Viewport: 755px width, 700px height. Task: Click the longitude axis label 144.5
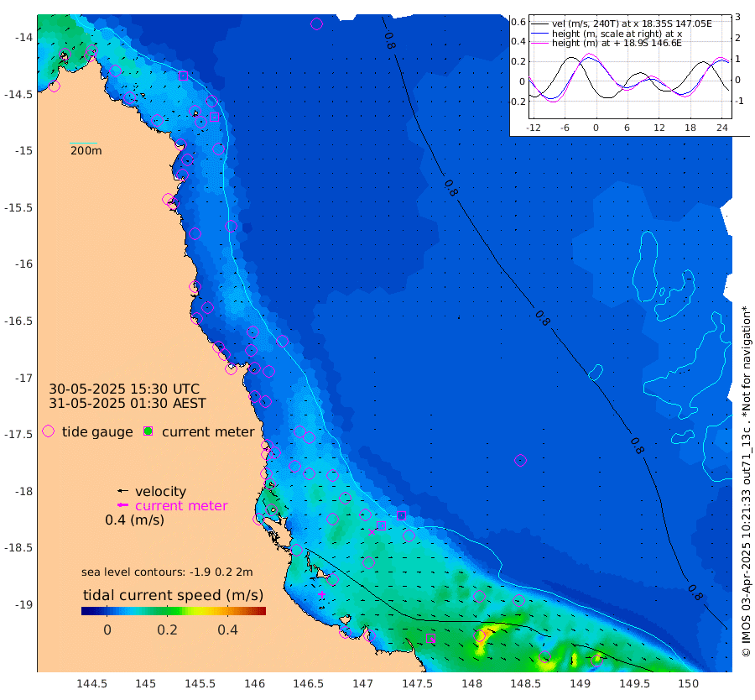(x=91, y=683)
